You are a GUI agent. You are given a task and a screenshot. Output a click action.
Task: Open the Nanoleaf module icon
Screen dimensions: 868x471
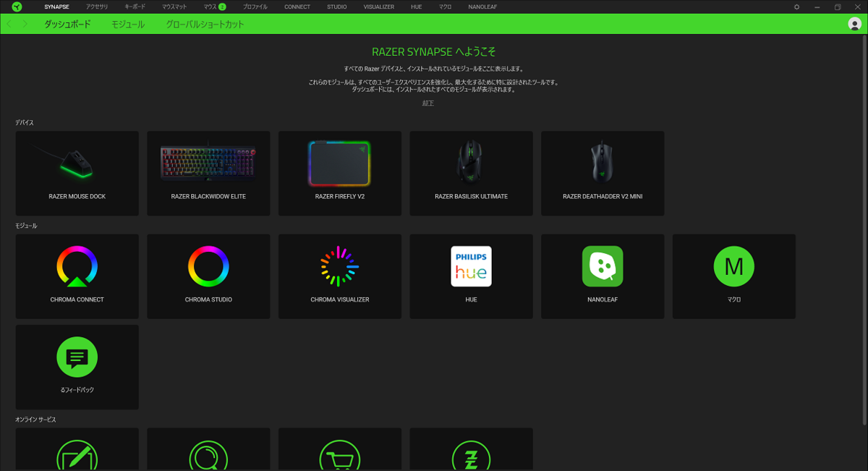(x=603, y=266)
